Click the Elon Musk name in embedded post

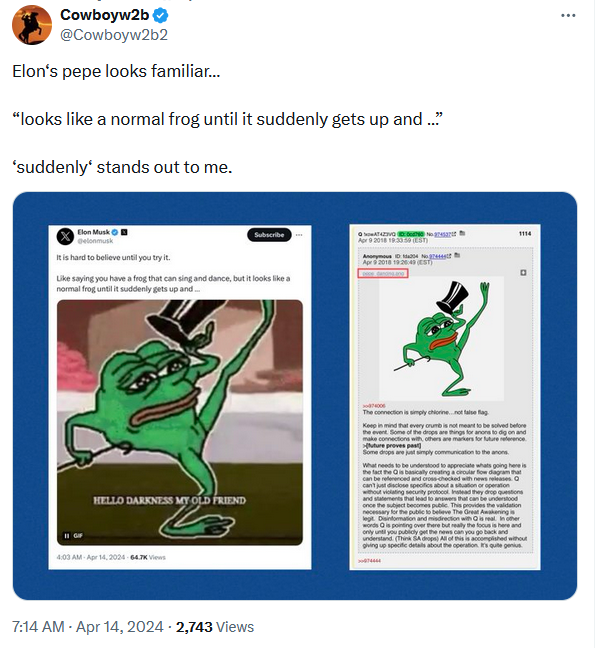pyautogui.click(x=94, y=232)
